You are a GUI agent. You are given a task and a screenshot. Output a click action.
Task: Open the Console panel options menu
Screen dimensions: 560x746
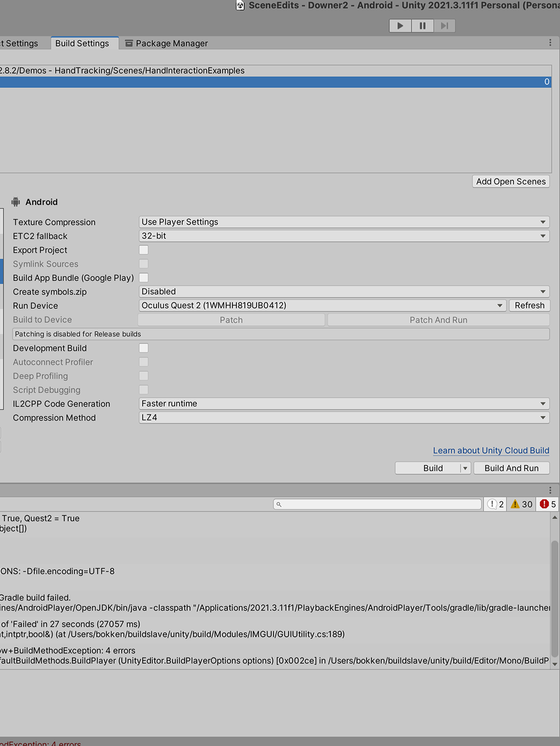coord(550,490)
